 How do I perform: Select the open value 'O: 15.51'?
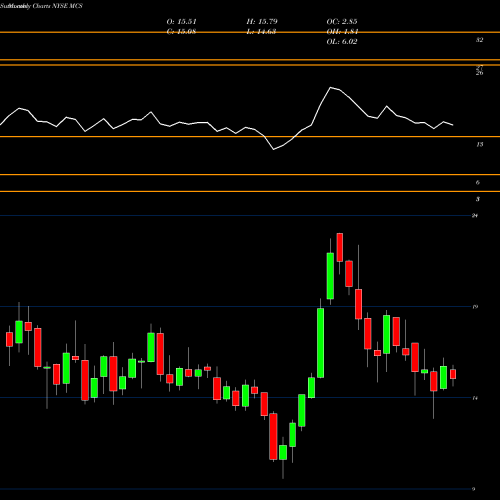181,22
